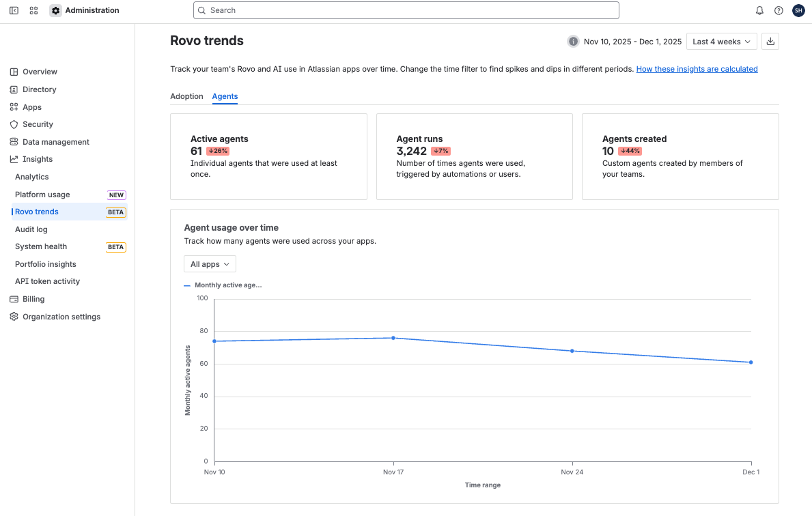The height and width of the screenshot is (516, 812).
Task: Click the info icon beside the date range
Action: 573,41
